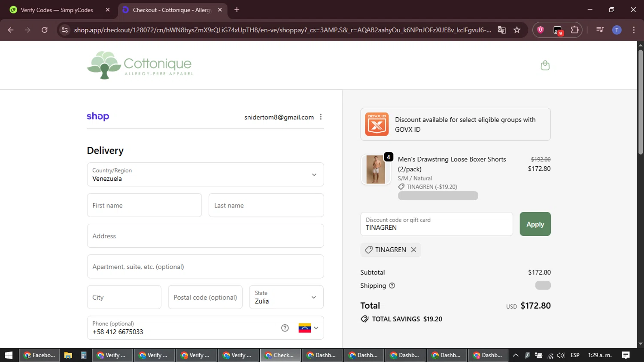
Task: Click the GOVX ID logo icon
Action: pos(377,124)
